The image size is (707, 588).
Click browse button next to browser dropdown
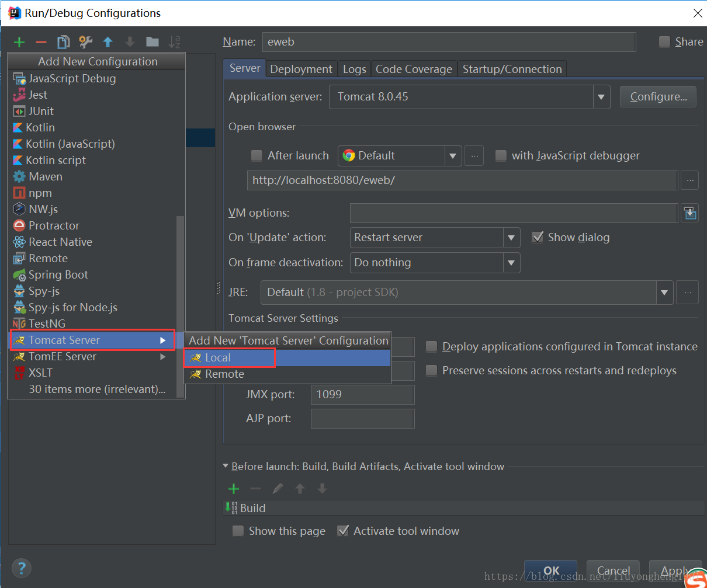[474, 156]
